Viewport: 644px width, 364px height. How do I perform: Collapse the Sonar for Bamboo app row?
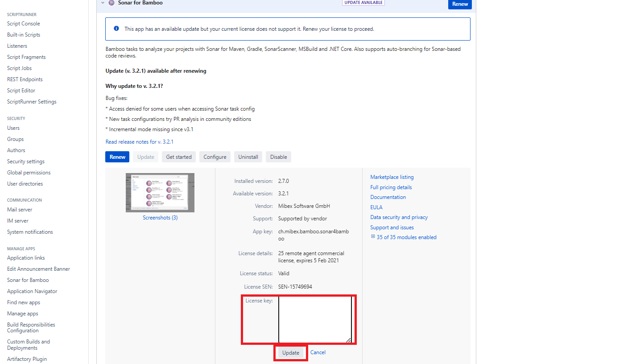coord(103,3)
